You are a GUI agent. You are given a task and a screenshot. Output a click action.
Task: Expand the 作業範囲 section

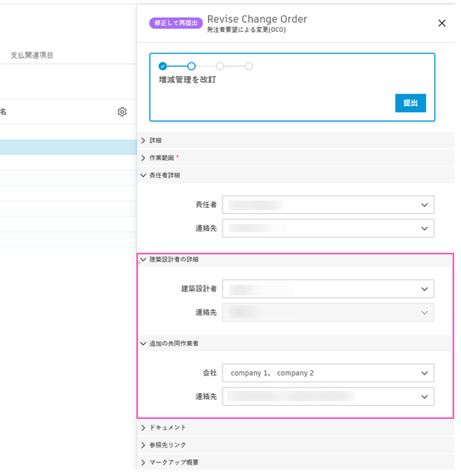click(296, 158)
